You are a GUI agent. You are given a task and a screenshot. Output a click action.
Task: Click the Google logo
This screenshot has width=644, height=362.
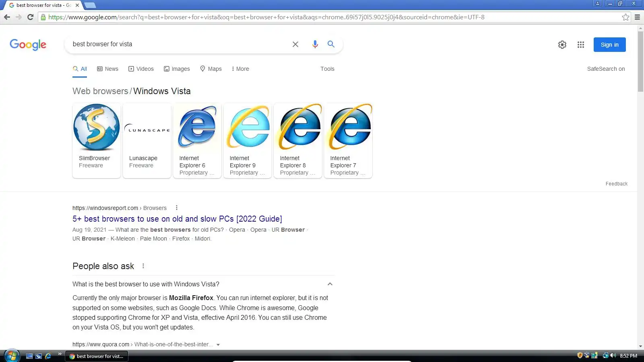28,44
